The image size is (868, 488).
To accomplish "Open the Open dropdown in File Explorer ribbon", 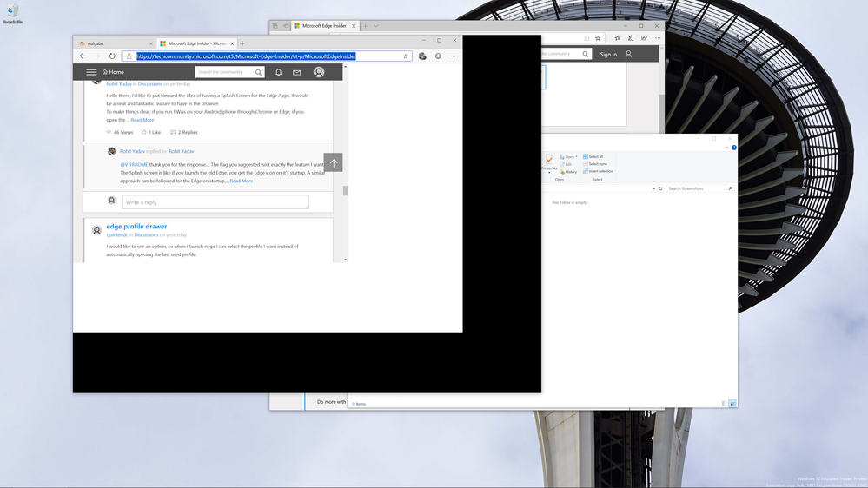I will click(x=568, y=156).
